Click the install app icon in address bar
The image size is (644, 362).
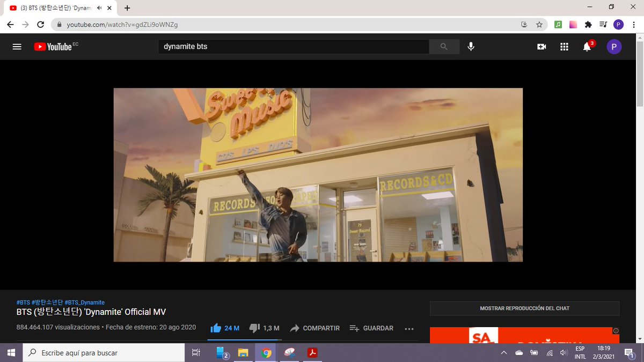point(524,25)
